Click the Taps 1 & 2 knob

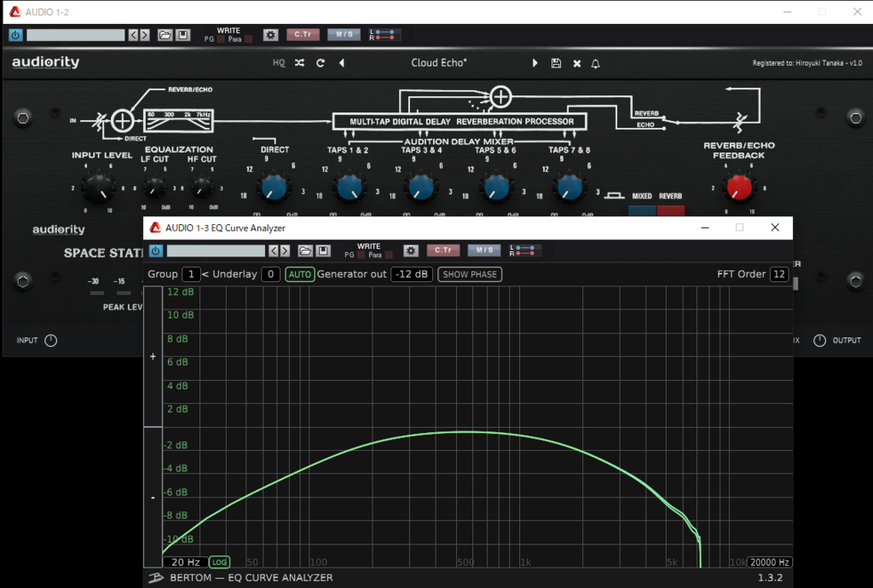349,187
